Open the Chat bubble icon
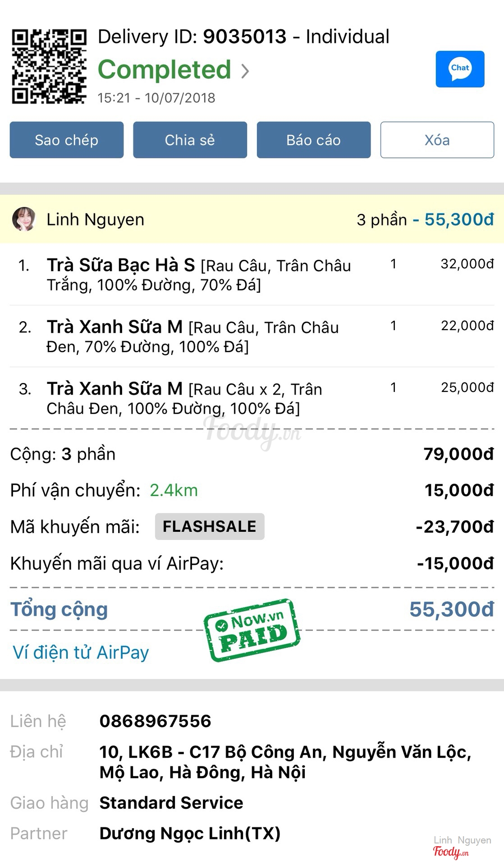This screenshot has height=866, width=504. tap(460, 69)
